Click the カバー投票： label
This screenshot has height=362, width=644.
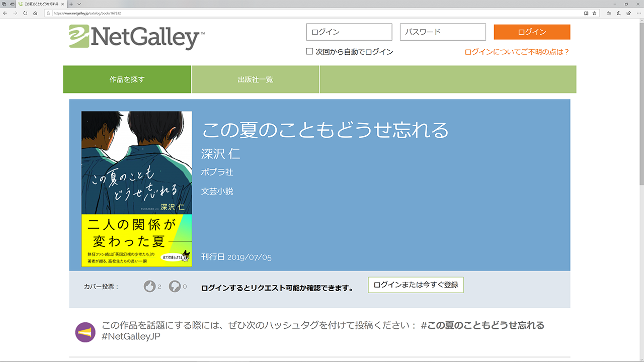[101, 287]
